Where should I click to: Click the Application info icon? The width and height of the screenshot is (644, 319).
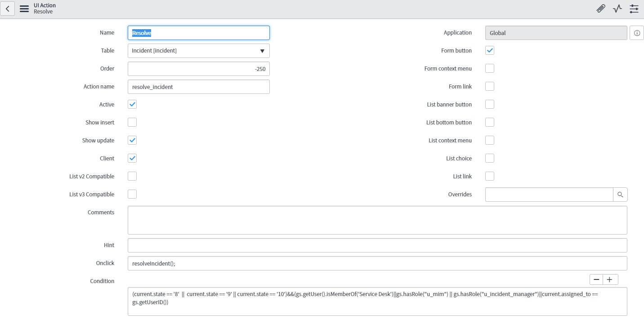[637, 33]
